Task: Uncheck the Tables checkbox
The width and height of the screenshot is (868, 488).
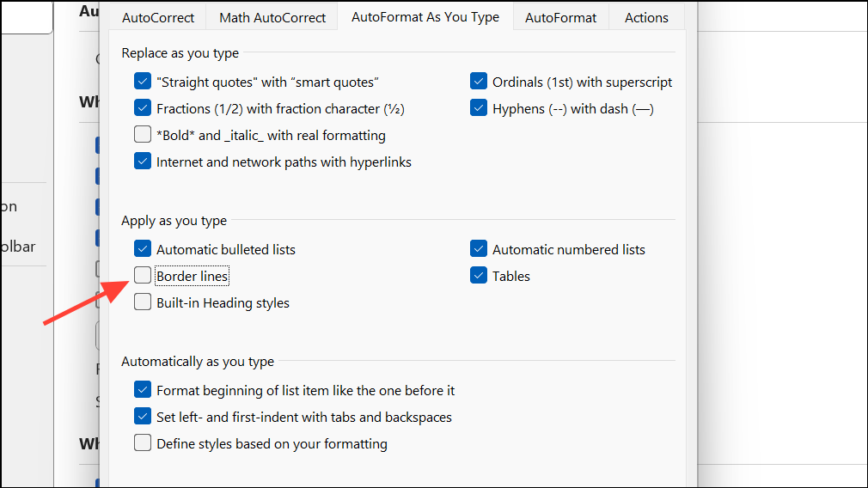Action: [479, 277]
